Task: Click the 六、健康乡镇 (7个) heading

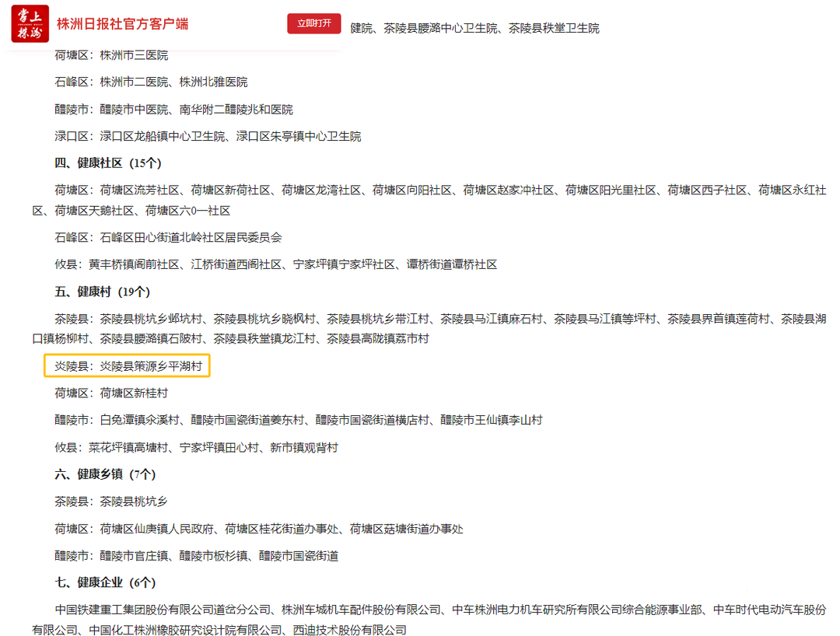Action: click(105, 474)
